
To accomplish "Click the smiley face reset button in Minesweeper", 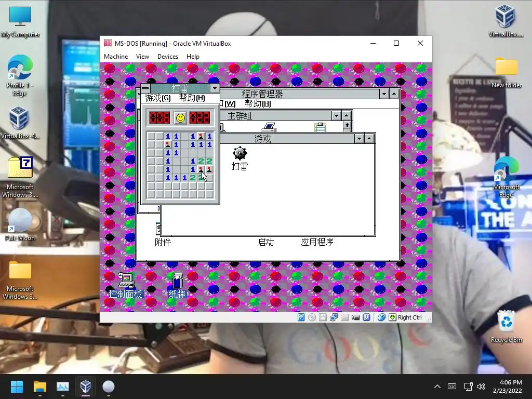I will tap(180, 118).
